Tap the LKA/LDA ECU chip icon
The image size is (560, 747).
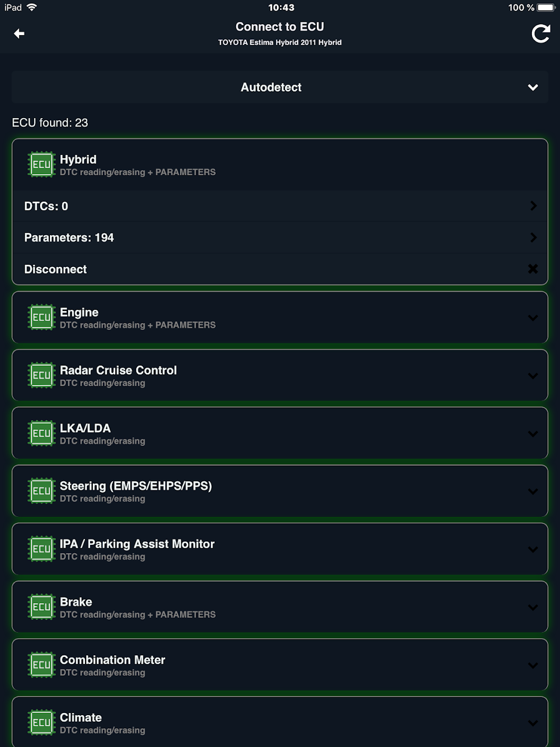pyautogui.click(x=42, y=433)
